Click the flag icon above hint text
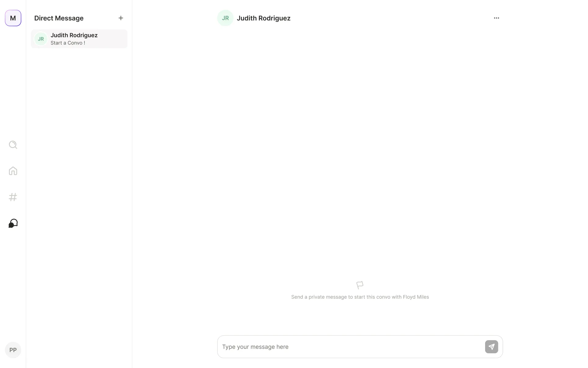 point(360,285)
